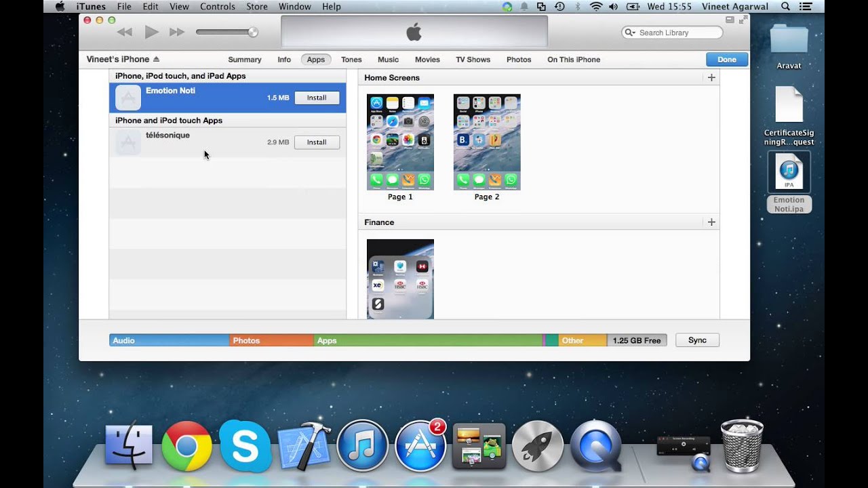
Task: Click the fast-forward playback button
Action: [177, 32]
